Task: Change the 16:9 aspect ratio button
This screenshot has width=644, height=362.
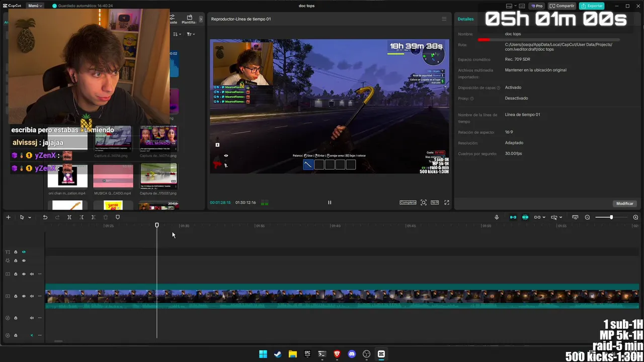Action: pos(435,203)
